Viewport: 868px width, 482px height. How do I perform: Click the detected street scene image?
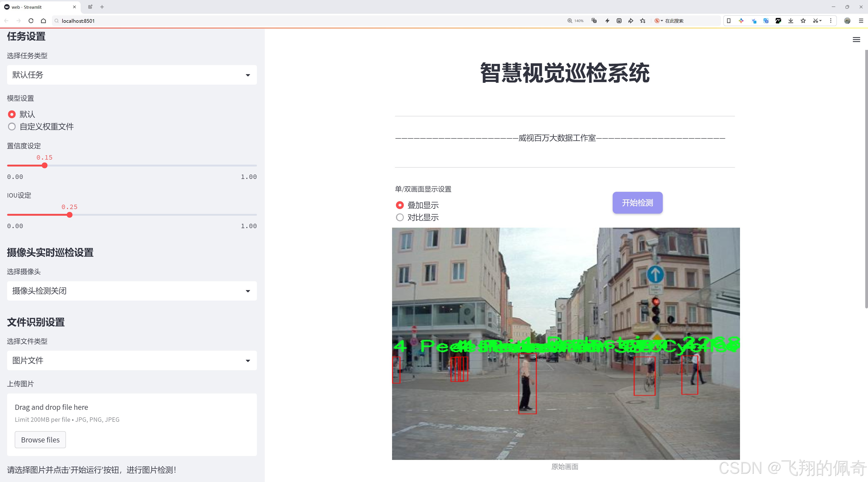tap(566, 344)
